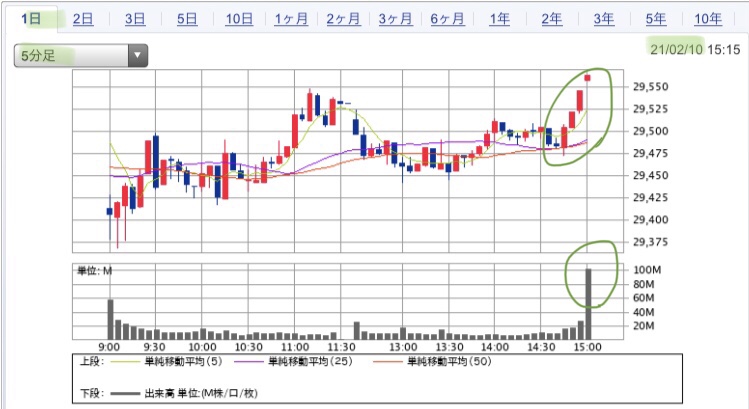The height and width of the screenshot is (409, 749).
Task: Show the 1ヶ月 chart period
Action: click(291, 19)
